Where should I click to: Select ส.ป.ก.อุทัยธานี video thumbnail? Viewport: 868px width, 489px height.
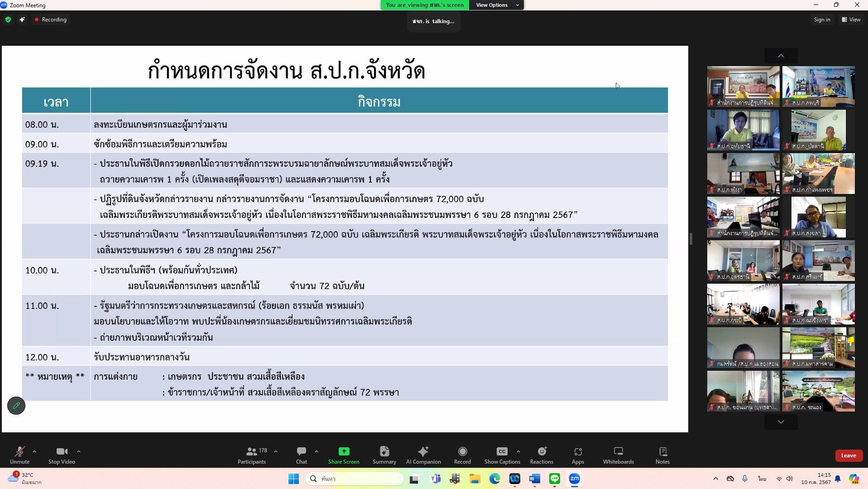click(x=743, y=130)
